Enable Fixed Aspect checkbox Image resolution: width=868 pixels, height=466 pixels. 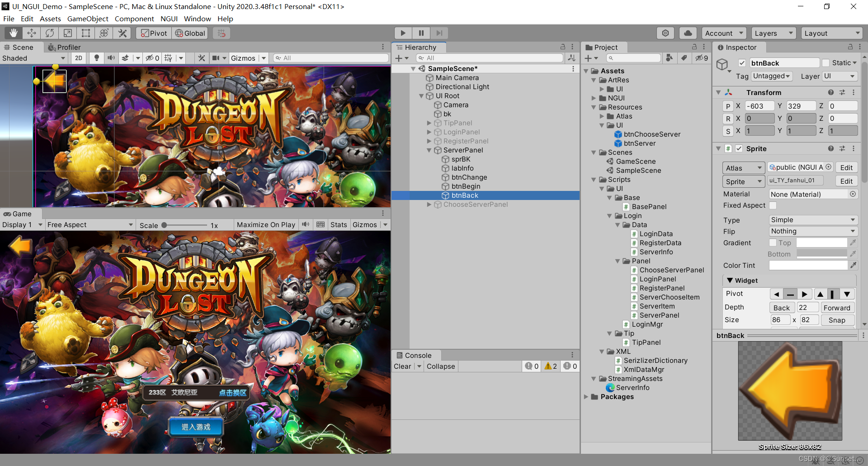tap(773, 205)
